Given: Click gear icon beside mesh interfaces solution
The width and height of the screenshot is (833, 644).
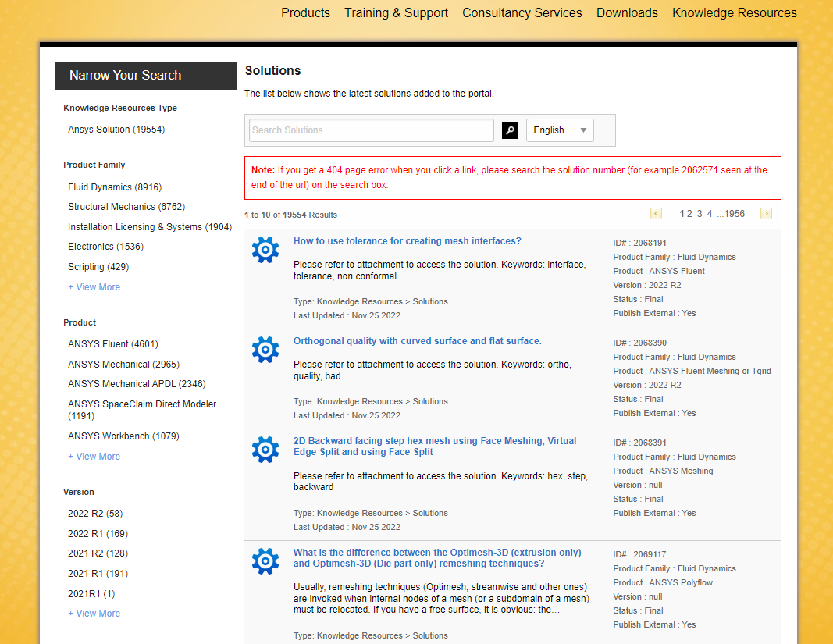Looking at the screenshot, I should coord(265,250).
